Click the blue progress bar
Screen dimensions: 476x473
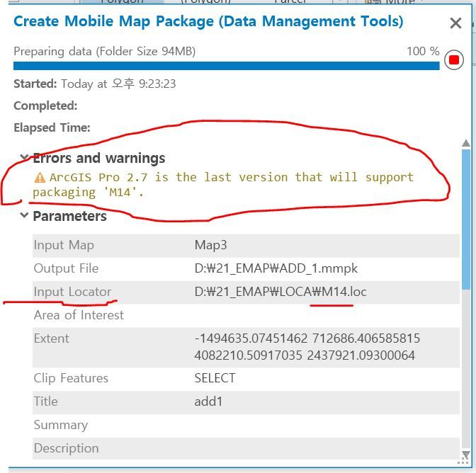click(x=227, y=66)
